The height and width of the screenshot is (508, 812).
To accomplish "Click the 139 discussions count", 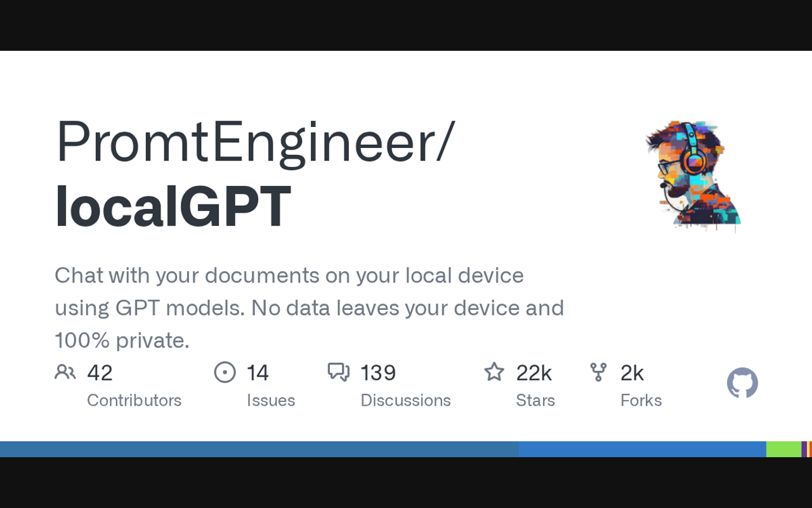I will pos(378,373).
